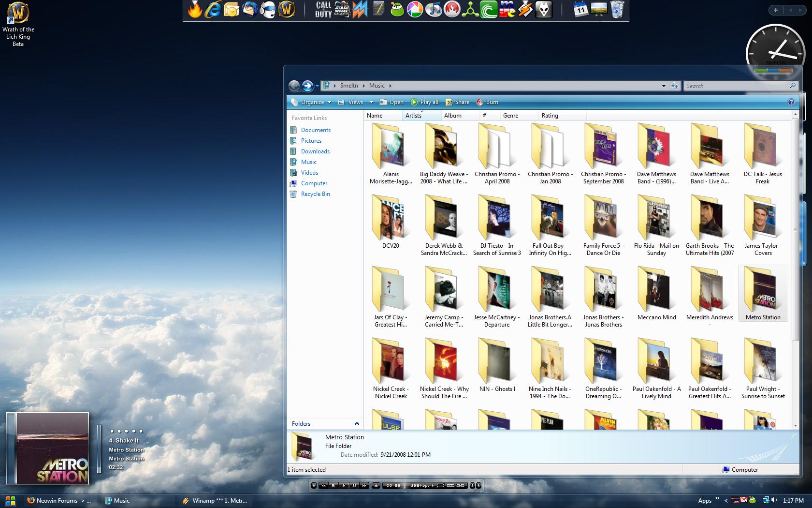Open the Gmail notifier tray icon

click(744, 500)
